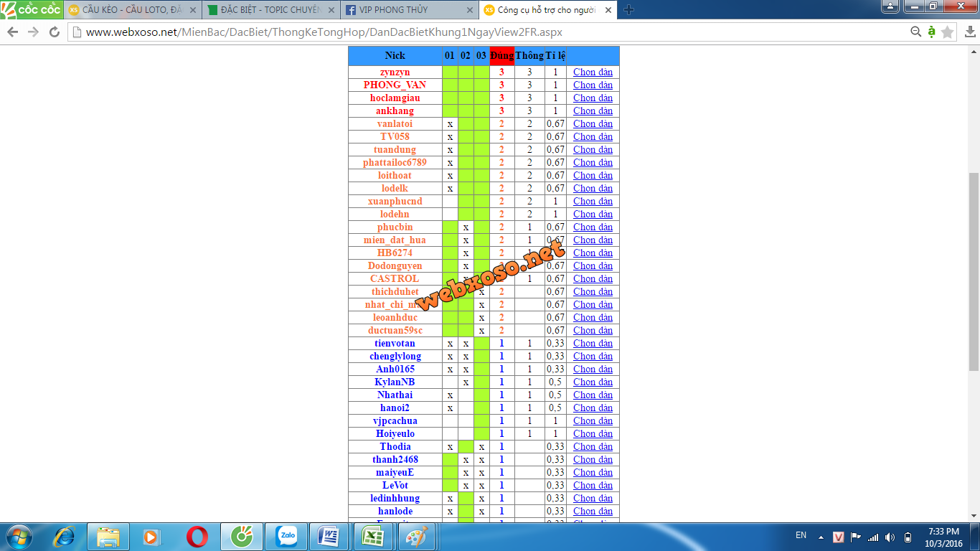The image size is (980, 551).
Task: Click 'Chọn dàn' link for tienvotan
Action: coord(593,343)
